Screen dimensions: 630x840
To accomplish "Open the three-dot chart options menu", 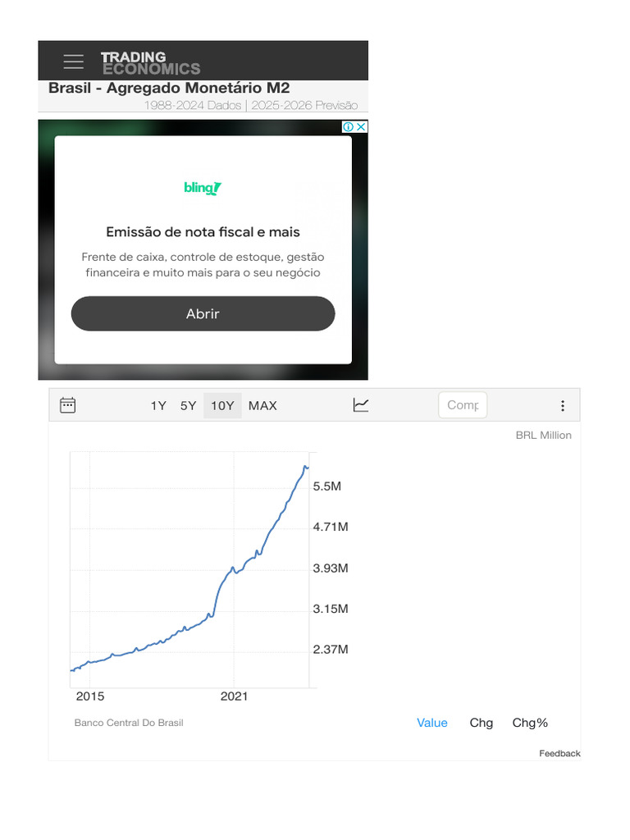I will tap(563, 405).
